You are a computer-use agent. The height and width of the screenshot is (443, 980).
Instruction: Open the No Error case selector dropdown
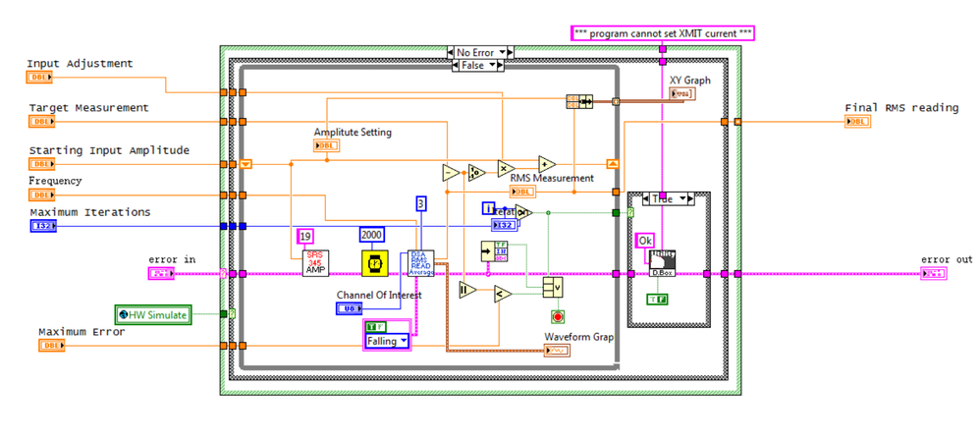coord(480,52)
